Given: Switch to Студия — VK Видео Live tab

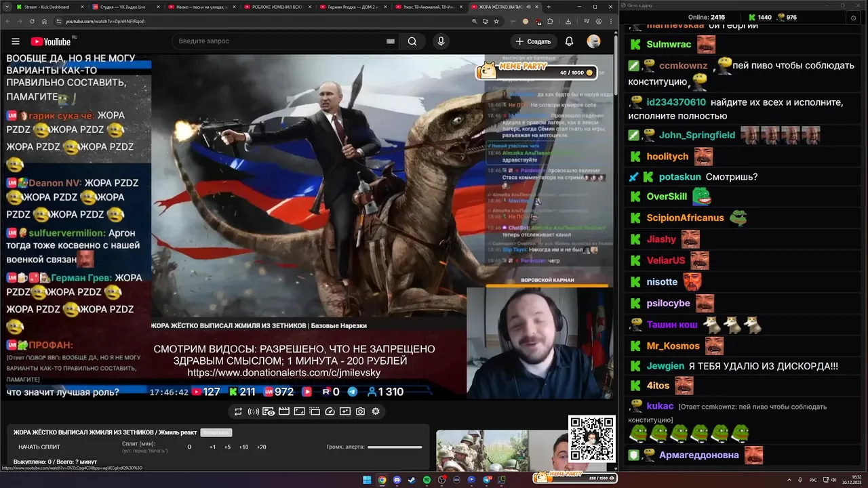Looking at the screenshot, I should point(125,7).
